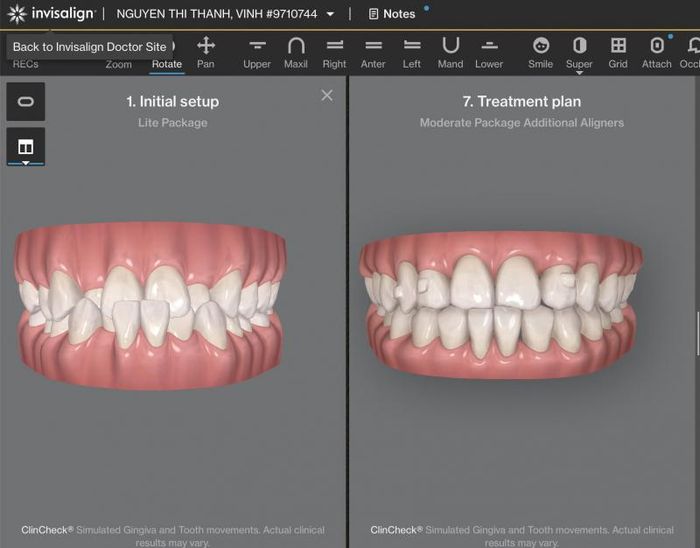
Task: Switch to Lower arch view
Action: tap(489, 53)
